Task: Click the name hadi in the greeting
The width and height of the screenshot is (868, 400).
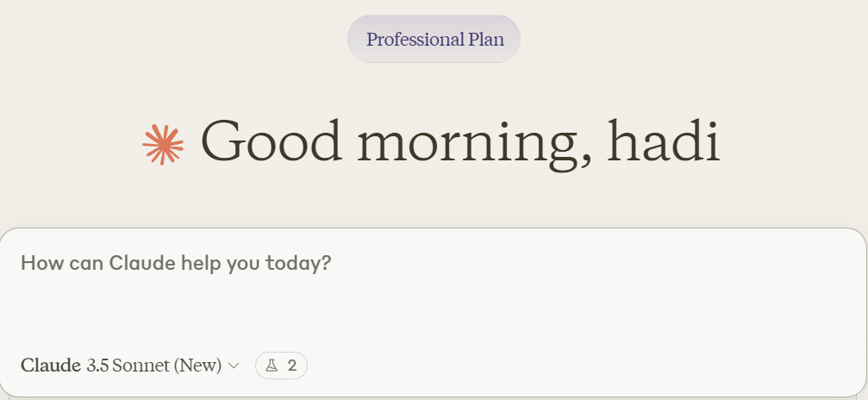Action: [x=664, y=141]
